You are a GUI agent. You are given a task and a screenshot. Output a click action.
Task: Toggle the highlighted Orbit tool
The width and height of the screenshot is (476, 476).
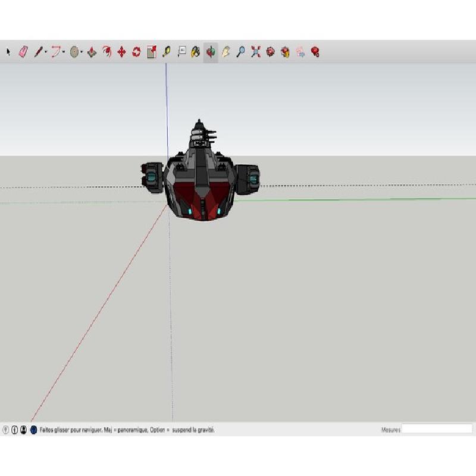211,52
